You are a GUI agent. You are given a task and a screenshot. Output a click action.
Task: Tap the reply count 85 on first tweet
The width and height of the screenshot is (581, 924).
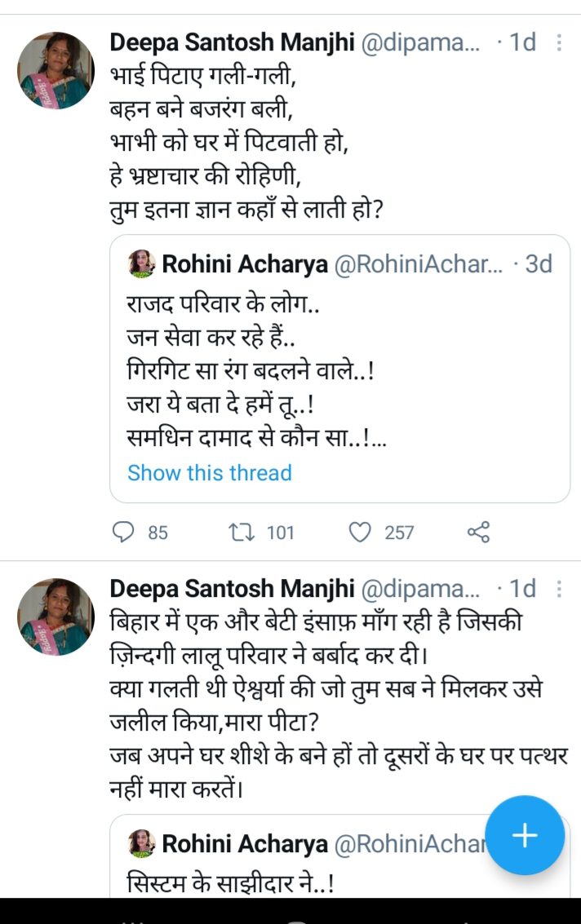157,533
